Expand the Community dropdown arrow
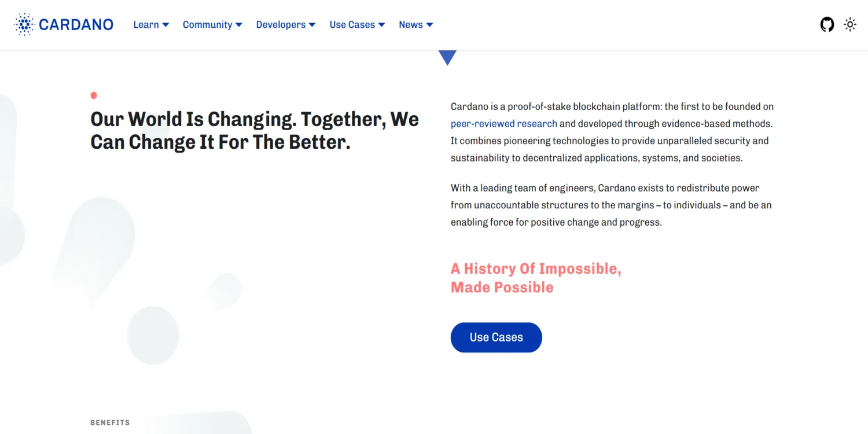Image resolution: width=868 pixels, height=434 pixels. pyautogui.click(x=238, y=25)
